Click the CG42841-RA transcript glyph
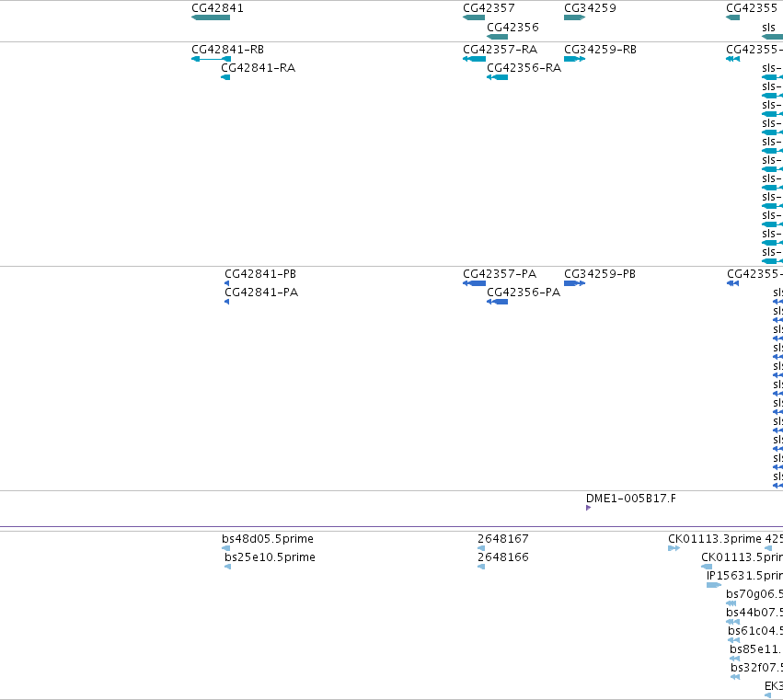Image resolution: width=783 pixels, height=700 pixels. pos(225,77)
